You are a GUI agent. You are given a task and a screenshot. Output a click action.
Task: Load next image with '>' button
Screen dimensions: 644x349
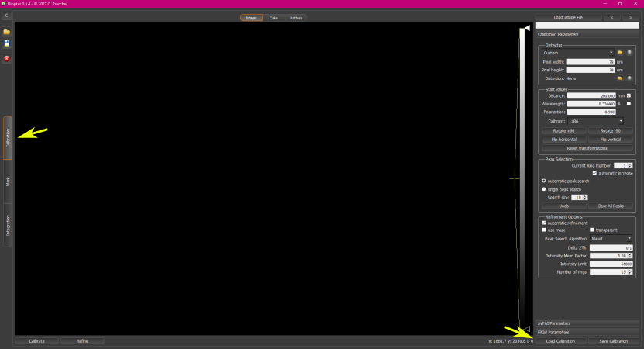tap(631, 17)
